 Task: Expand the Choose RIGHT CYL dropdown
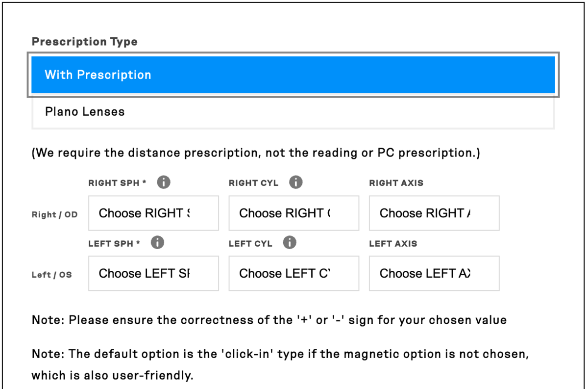point(294,213)
